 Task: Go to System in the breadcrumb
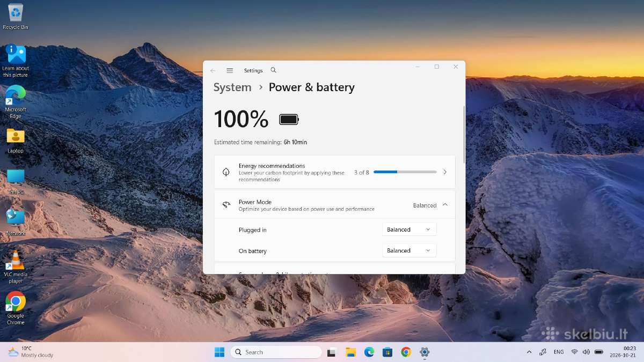[x=232, y=87]
